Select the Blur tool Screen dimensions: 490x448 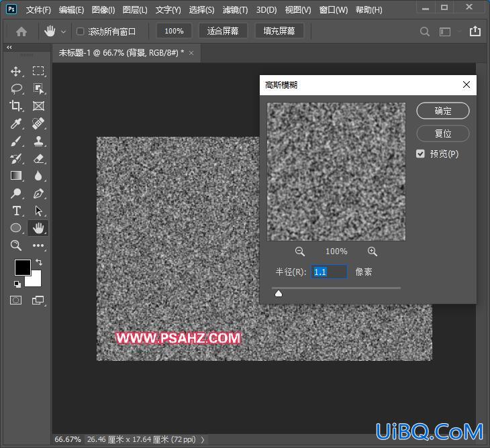(38, 176)
